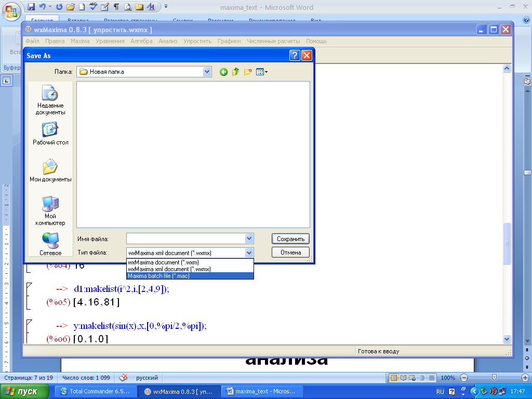Open Мои документы in places bar

click(x=50, y=170)
